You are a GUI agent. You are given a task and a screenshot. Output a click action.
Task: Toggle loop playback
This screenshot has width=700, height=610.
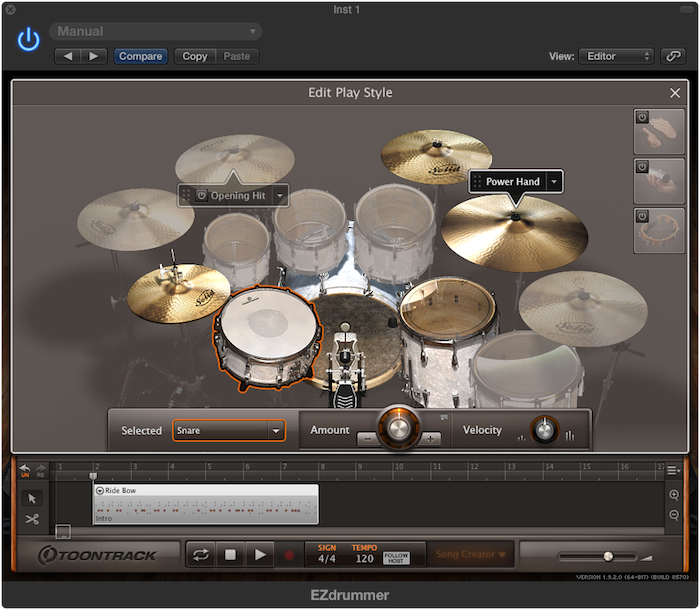point(201,555)
